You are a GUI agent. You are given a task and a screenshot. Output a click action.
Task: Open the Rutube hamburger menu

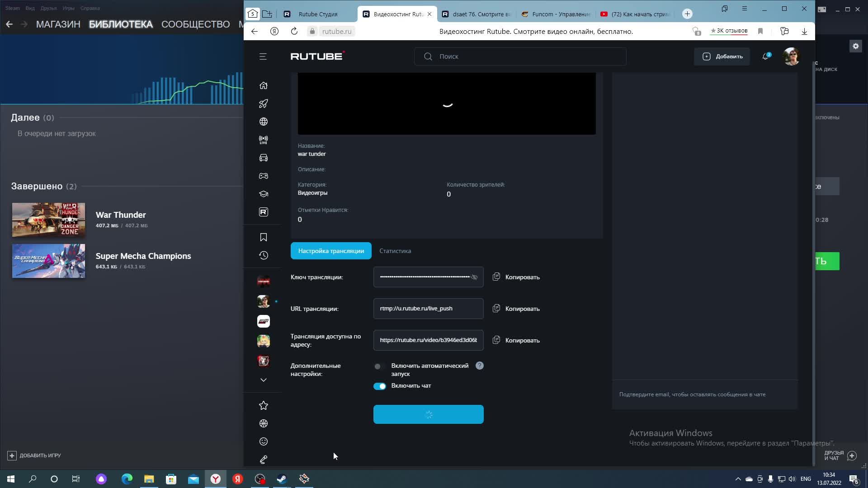point(263,56)
